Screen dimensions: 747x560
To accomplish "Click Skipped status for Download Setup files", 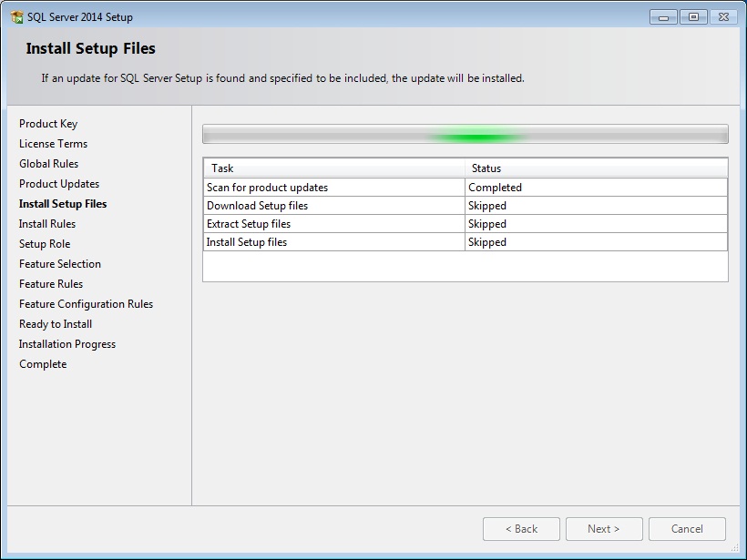I will click(596, 206).
